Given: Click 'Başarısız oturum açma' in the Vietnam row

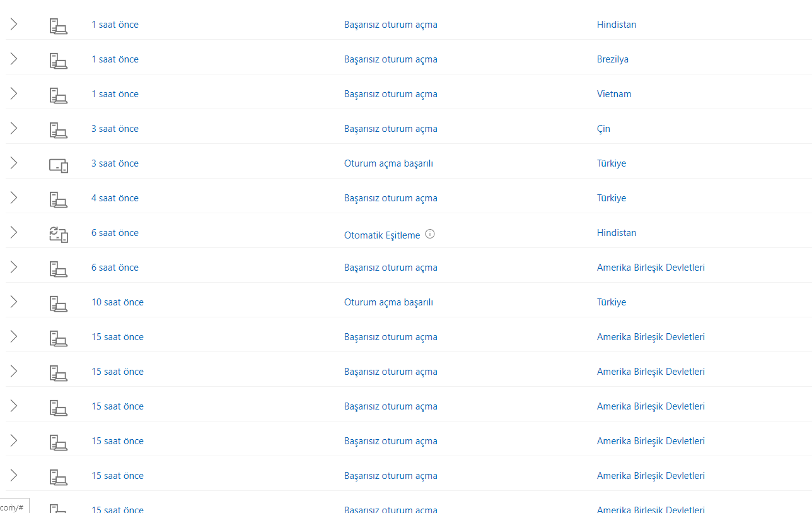Looking at the screenshot, I should pos(391,94).
